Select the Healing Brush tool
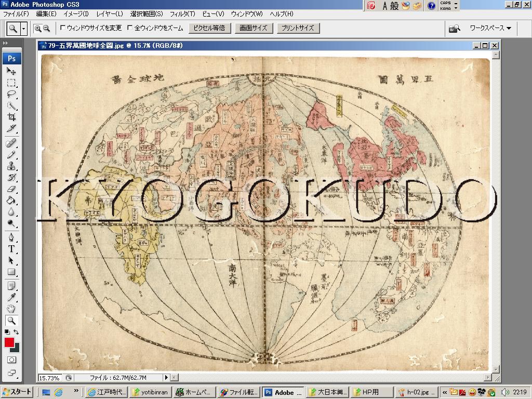 point(11,143)
